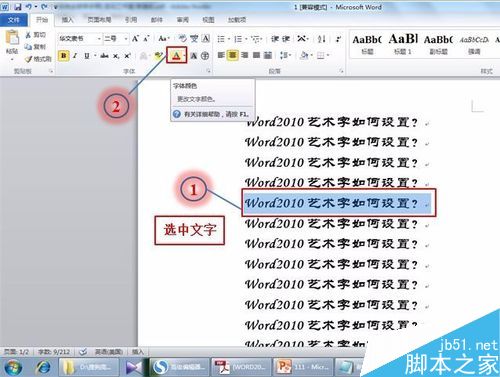Apply the Emphasis style
Viewport: 500px width, 377px height.
pos(474,44)
